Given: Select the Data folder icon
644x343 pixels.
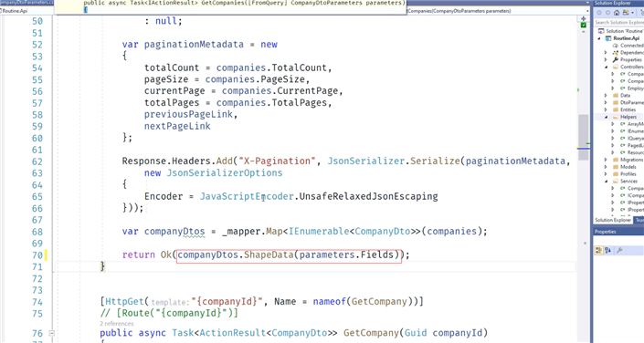Looking at the screenshot, I should coord(616,95).
